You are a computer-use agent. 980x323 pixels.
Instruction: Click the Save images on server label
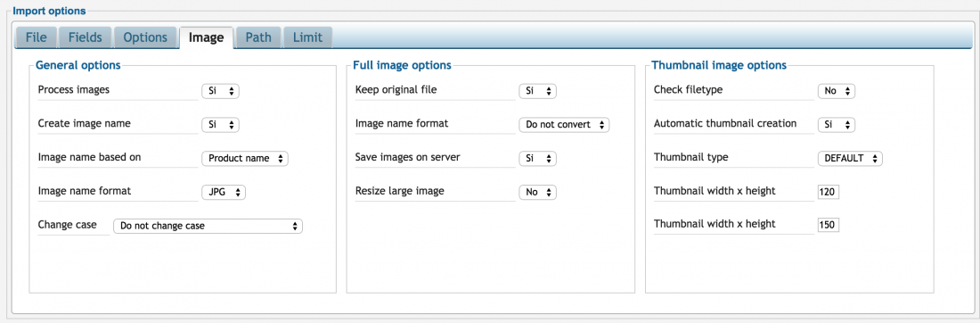407,157
